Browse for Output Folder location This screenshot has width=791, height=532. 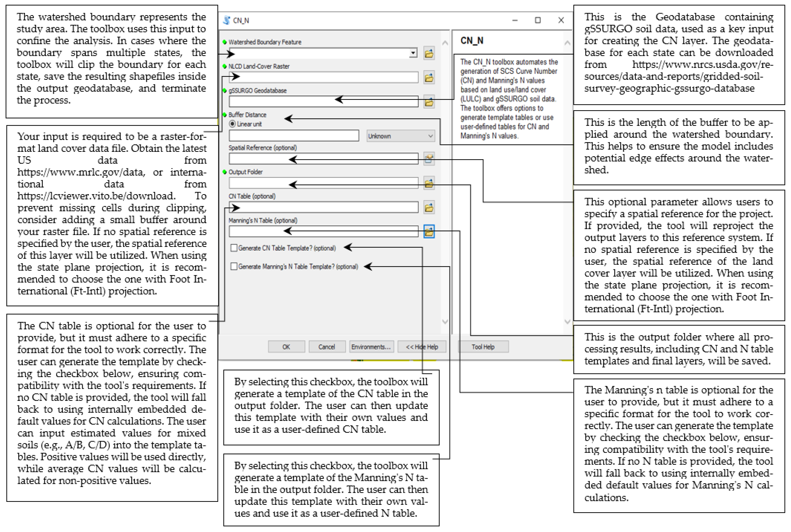click(429, 183)
